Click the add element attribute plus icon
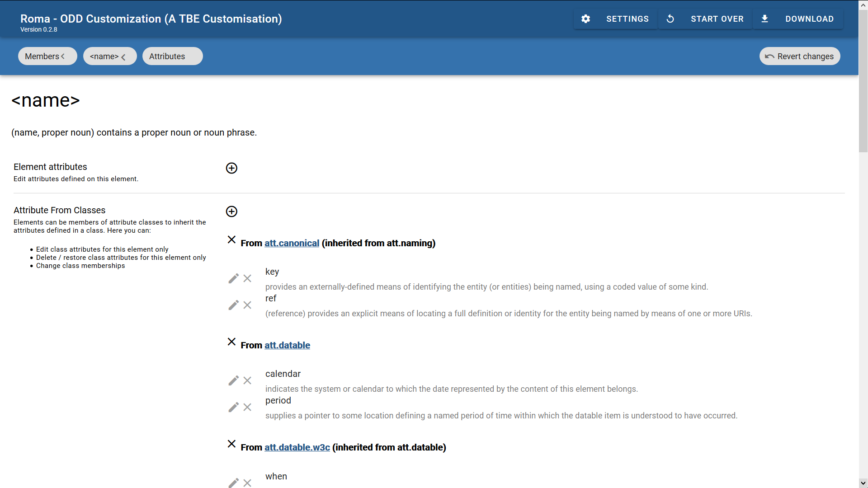Image resolution: width=868 pixels, height=488 pixels. click(231, 168)
